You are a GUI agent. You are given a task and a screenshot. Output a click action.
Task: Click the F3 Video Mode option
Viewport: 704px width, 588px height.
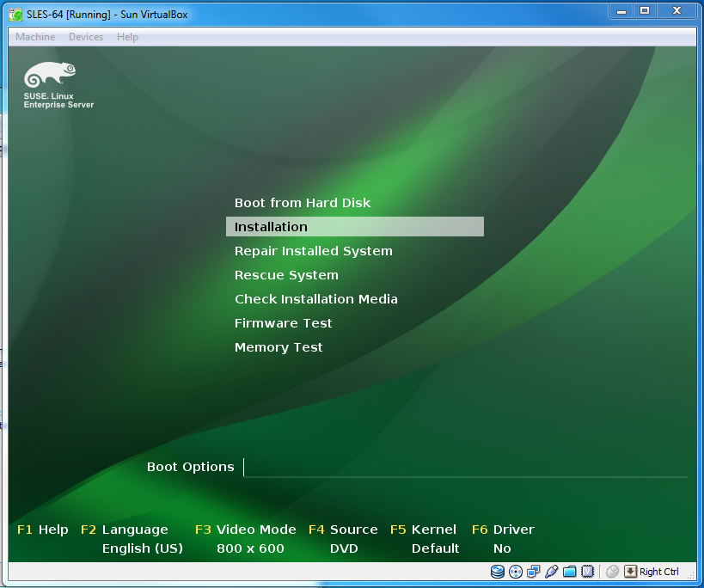click(246, 530)
